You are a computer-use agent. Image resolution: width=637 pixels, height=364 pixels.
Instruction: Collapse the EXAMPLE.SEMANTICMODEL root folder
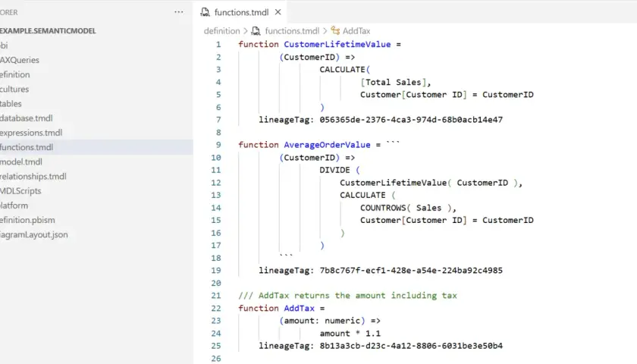48,31
